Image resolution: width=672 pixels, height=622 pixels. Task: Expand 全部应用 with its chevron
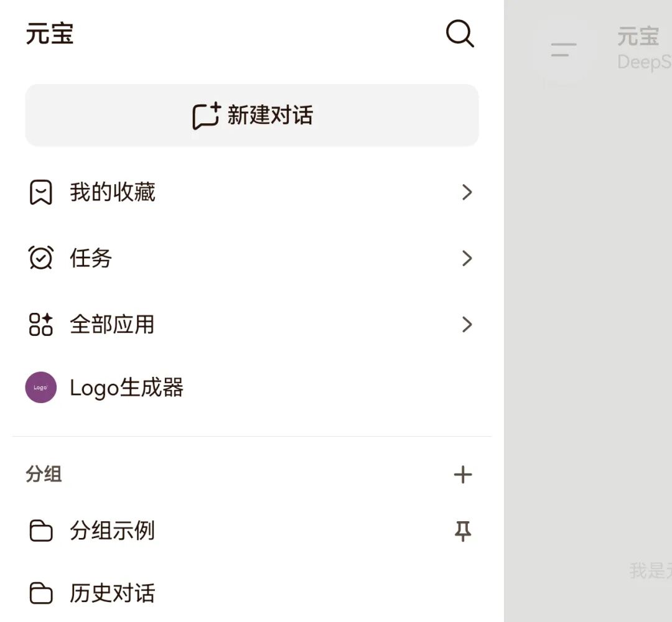[x=467, y=324]
